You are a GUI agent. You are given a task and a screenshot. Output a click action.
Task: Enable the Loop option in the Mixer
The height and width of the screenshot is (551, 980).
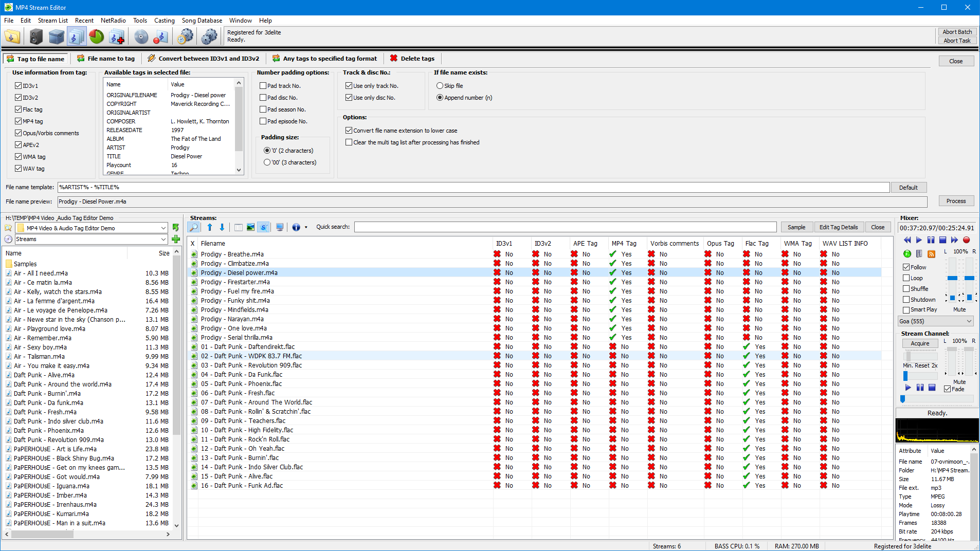pyautogui.click(x=906, y=278)
